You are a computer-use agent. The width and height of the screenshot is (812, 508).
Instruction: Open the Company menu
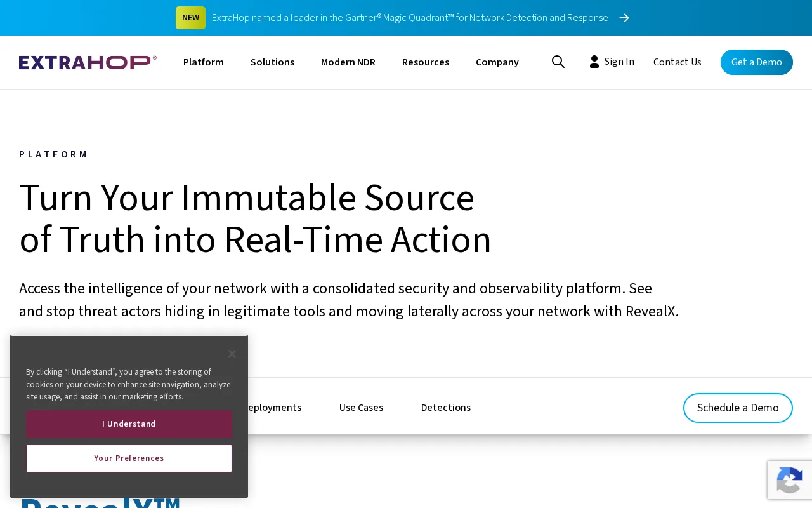[497, 62]
